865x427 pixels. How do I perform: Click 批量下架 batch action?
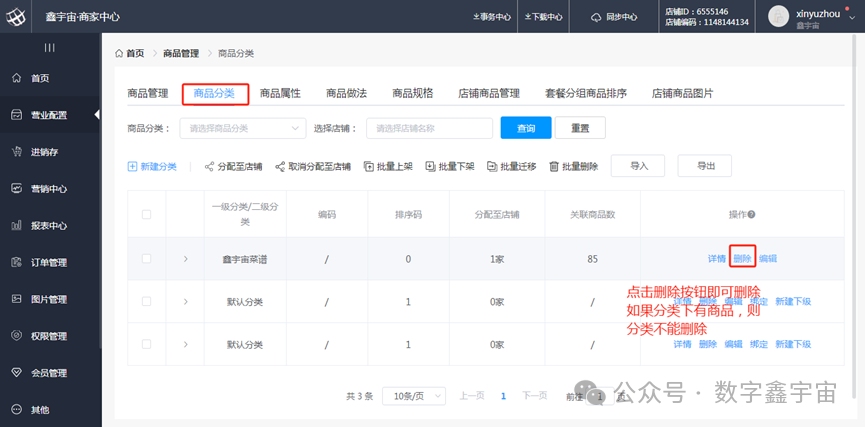(450, 167)
